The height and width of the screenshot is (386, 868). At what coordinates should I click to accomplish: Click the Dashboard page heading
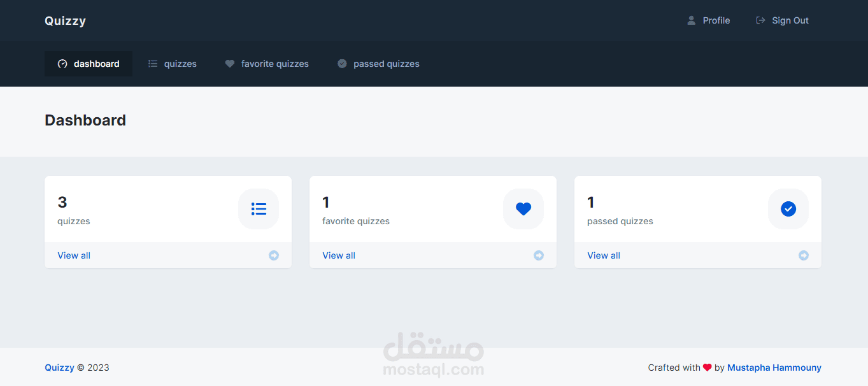[85, 120]
